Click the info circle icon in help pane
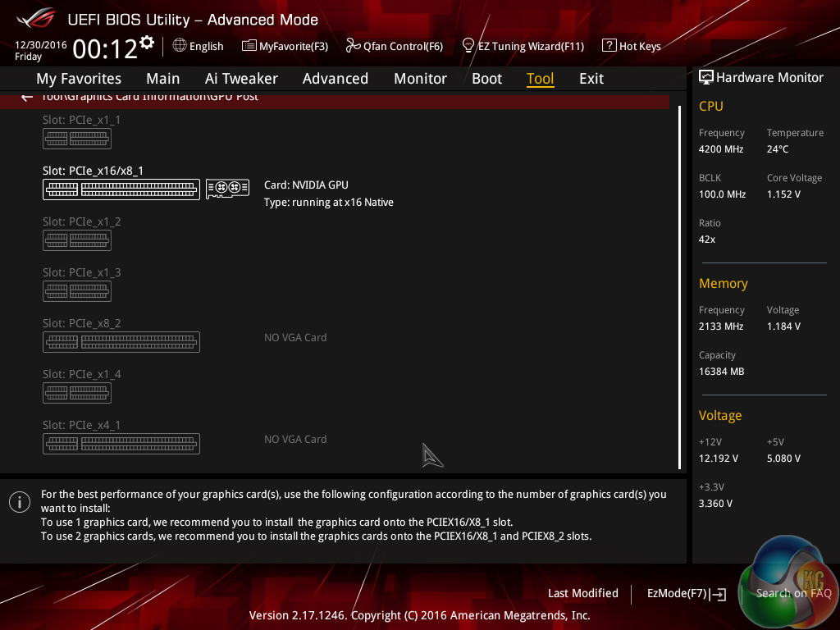 click(20, 502)
